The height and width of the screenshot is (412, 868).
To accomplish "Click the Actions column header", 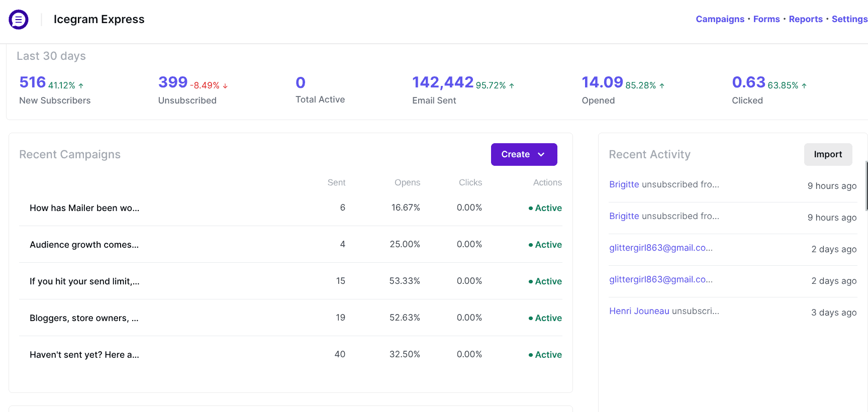I will (547, 183).
